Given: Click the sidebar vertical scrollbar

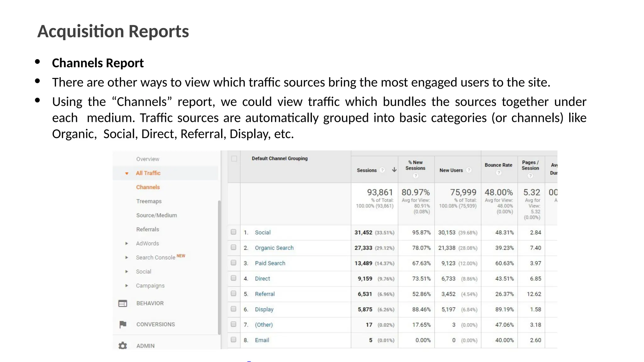Looking at the screenshot, I should coord(219,267).
